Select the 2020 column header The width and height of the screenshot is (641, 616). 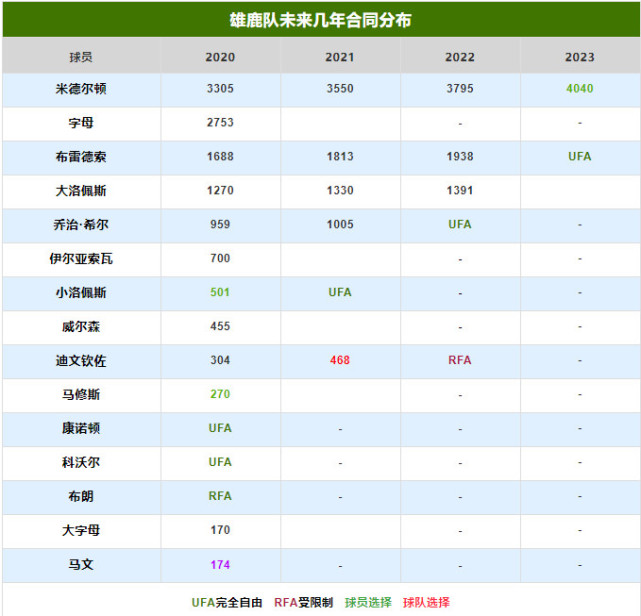(x=220, y=57)
